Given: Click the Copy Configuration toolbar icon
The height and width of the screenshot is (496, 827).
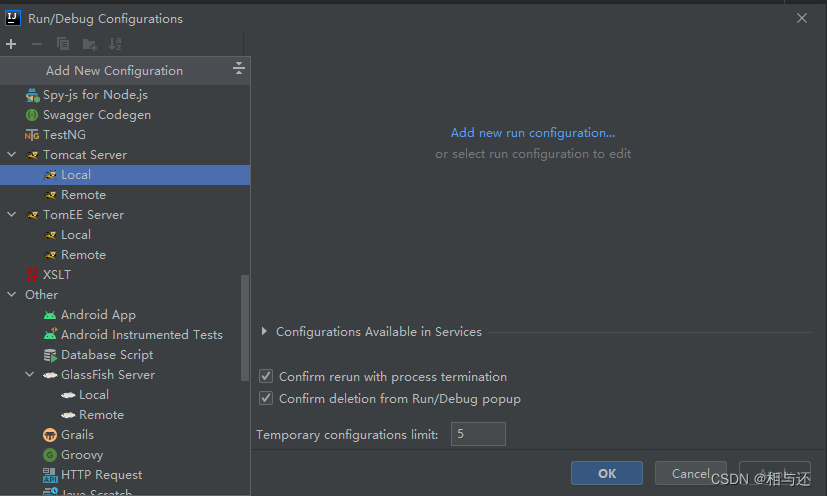Looking at the screenshot, I should [63, 44].
